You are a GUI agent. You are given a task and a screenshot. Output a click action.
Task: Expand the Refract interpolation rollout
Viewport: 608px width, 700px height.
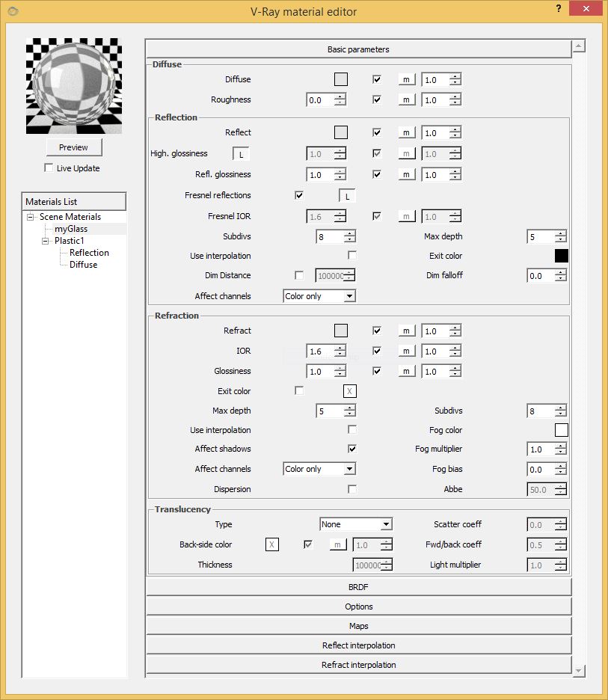coord(358,665)
